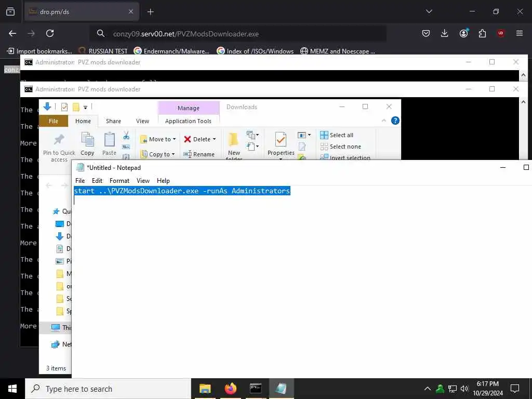The height and width of the screenshot is (399, 532).
Task: Open a new Firefox tab
Action: pyautogui.click(x=151, y=12)
